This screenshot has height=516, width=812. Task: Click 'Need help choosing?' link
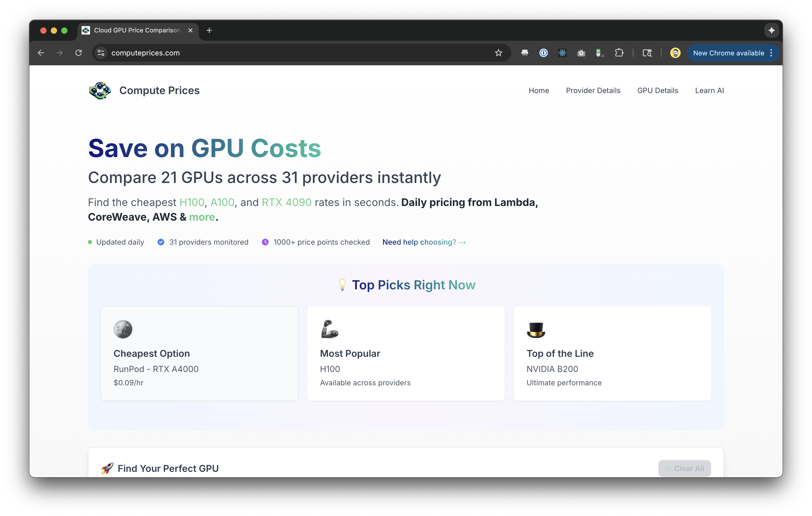[424, 242]
